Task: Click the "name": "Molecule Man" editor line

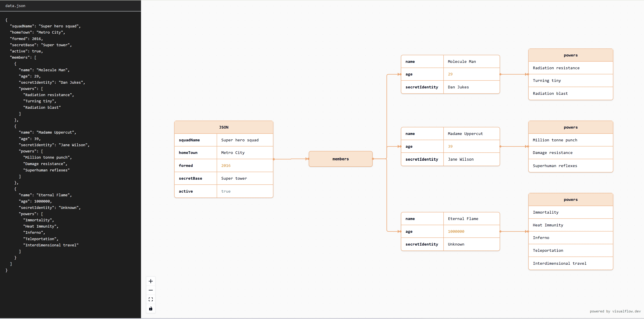Action: coord(44,70)
